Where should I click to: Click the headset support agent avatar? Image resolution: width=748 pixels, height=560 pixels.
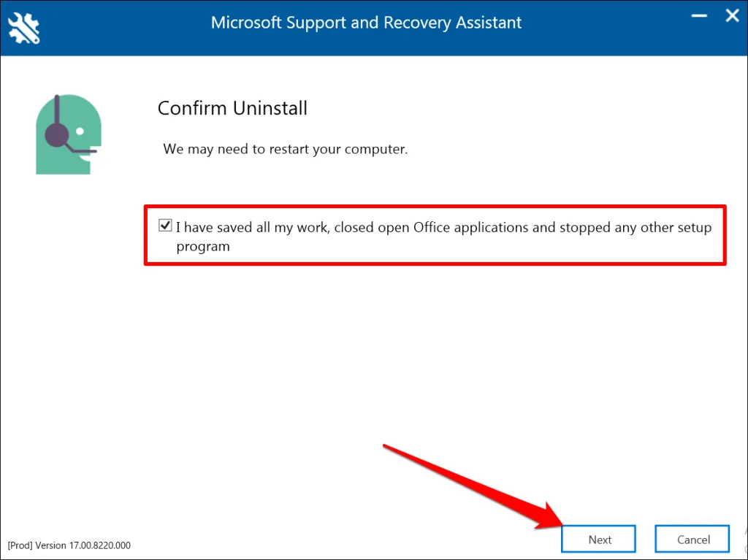pos(67,134)
